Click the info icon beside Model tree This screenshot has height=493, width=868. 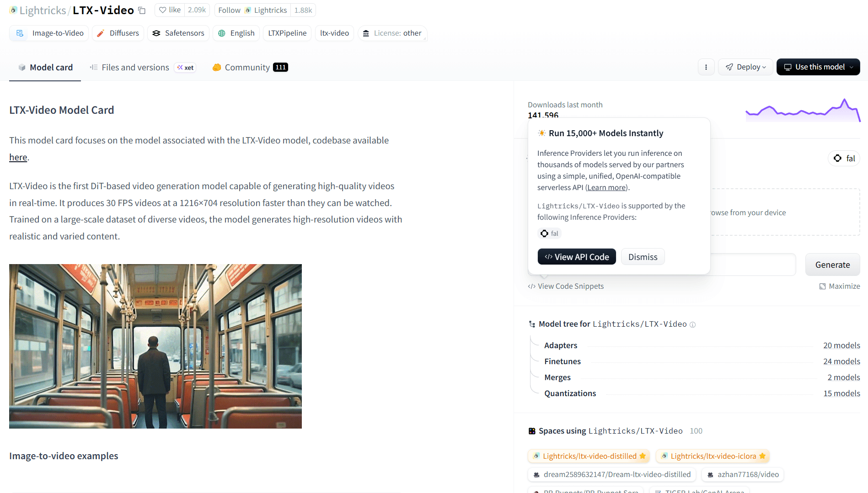pos(693,325)
